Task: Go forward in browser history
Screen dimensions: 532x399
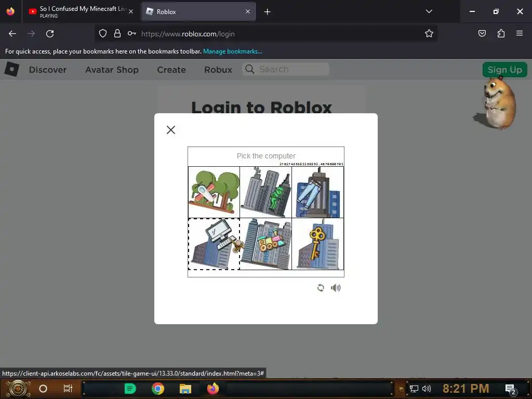Action: pos(31,34)
